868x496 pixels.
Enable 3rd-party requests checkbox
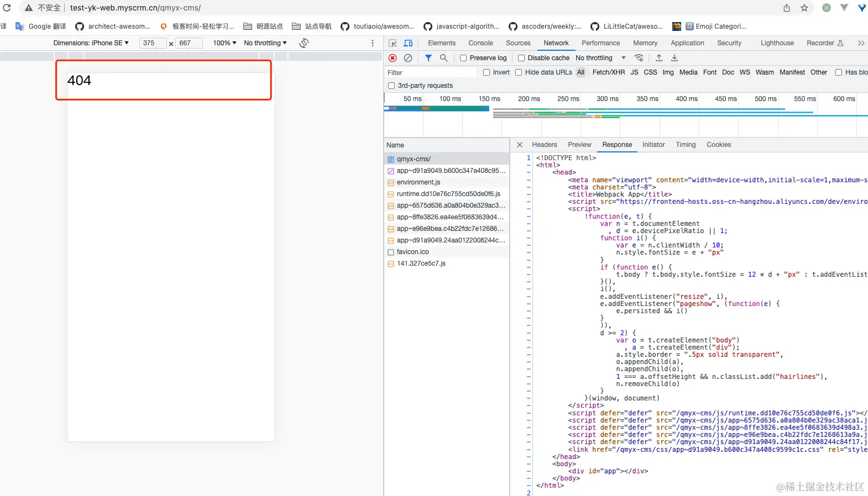(391, 86)
